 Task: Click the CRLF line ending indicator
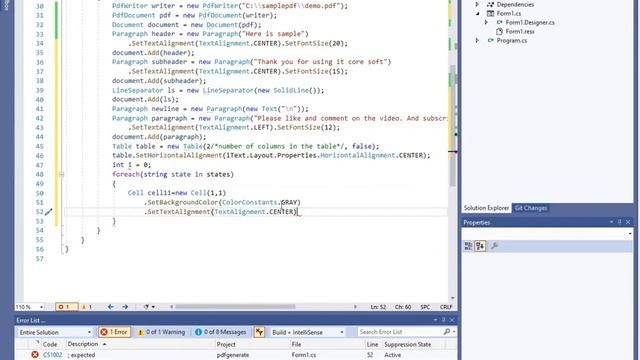point(446,307)
